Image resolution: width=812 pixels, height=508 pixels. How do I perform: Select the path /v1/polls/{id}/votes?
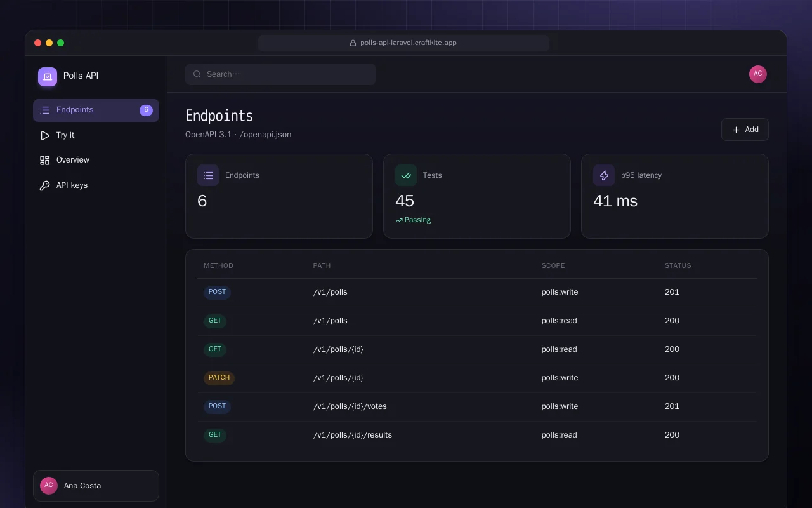click(x=350, y=406)
